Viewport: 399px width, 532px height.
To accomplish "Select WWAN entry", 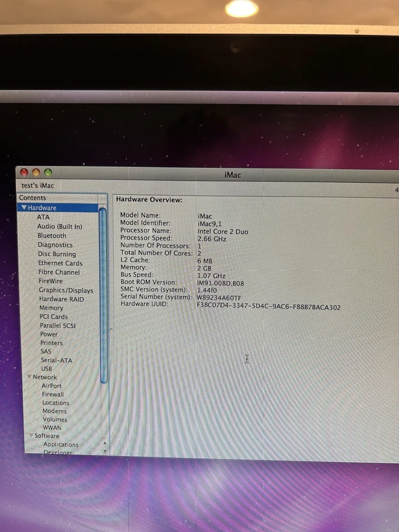I will pyautogui.click(x=52, y=427).
